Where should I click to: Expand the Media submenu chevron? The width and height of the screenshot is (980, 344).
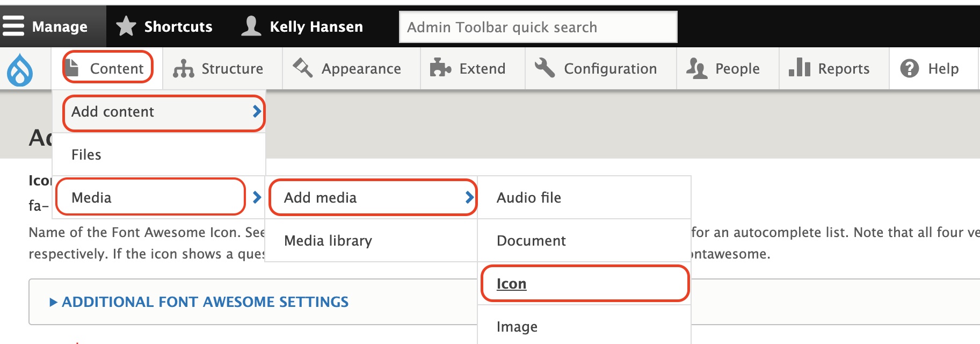257,197
